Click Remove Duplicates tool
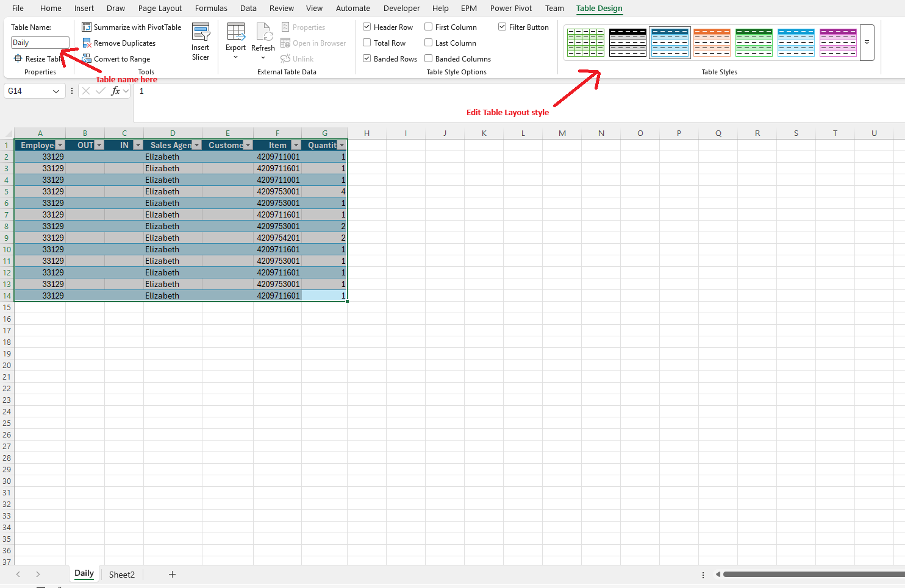905x588 pixels. click(x=119, y=43)
